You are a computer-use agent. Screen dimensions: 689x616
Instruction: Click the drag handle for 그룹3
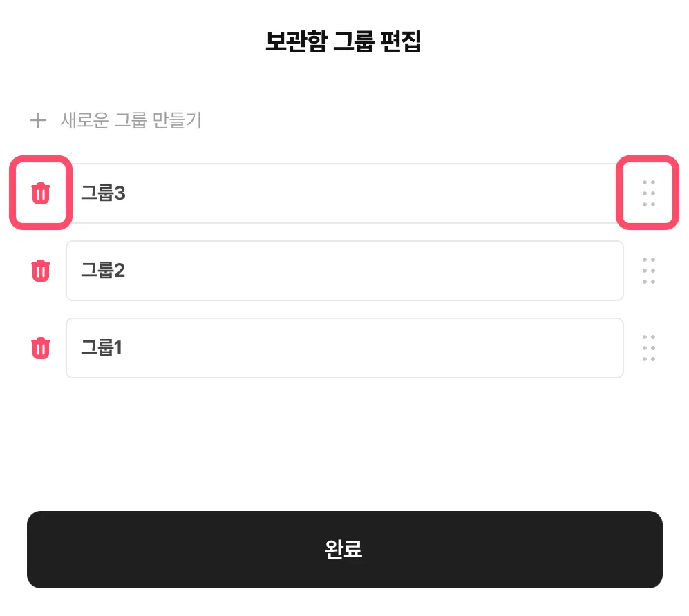(x=648, y=193)
